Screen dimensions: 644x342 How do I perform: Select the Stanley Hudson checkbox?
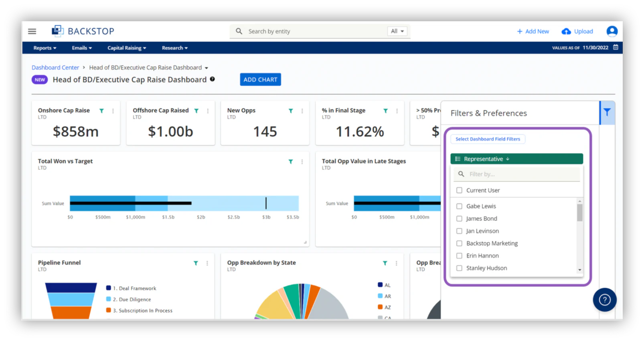459,268
